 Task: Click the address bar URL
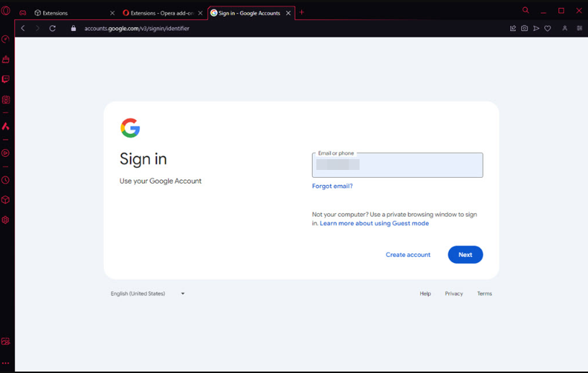(137, 29)
